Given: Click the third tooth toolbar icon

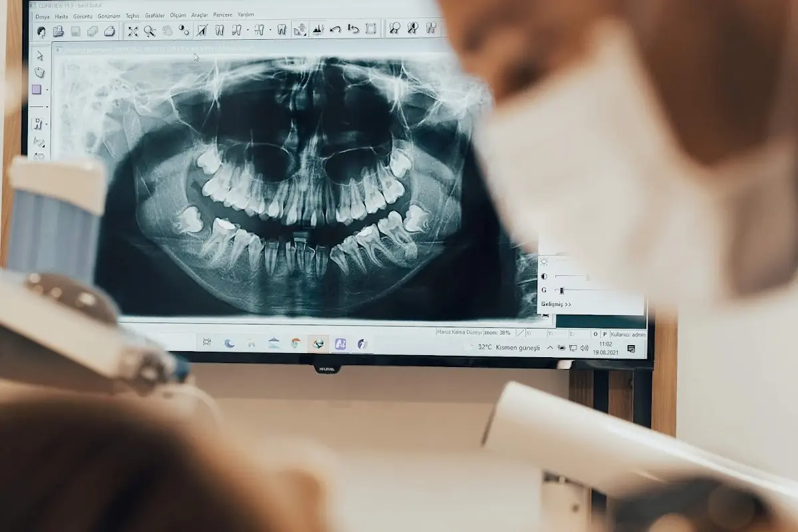Looking at the screenshot, I should pos(259,30).
